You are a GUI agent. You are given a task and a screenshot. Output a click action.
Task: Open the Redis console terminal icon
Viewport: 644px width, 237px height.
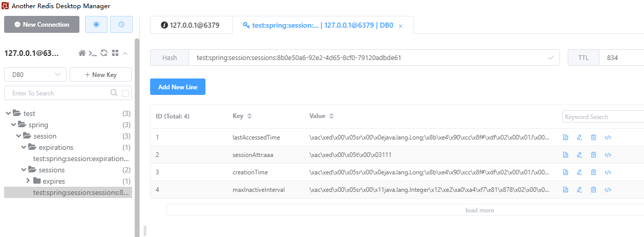click(x=93, y=53)
